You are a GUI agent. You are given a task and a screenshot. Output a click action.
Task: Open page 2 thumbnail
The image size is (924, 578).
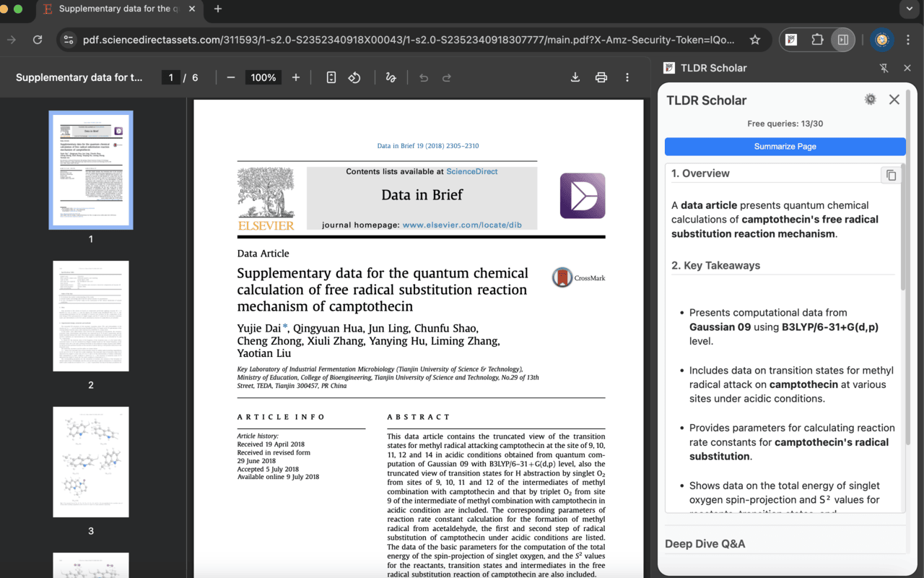(91, 316)
